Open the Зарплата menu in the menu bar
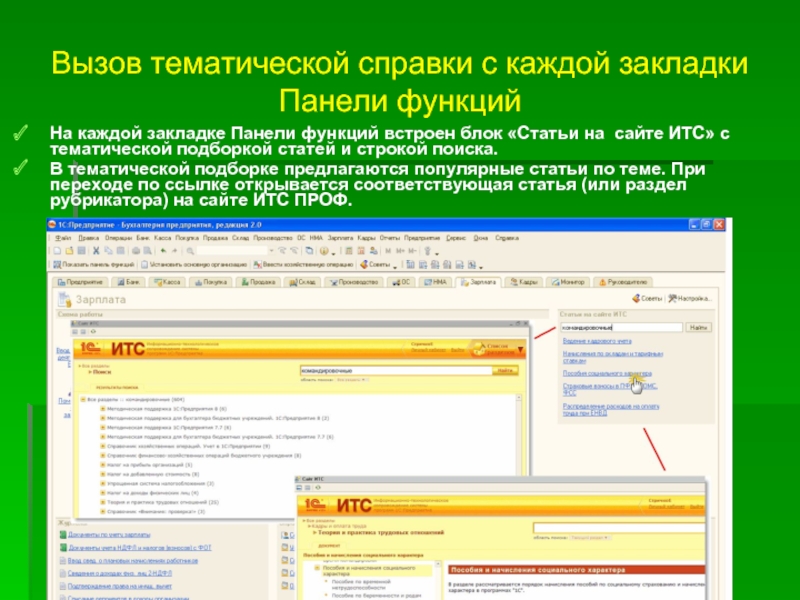 tap(340, 238)
